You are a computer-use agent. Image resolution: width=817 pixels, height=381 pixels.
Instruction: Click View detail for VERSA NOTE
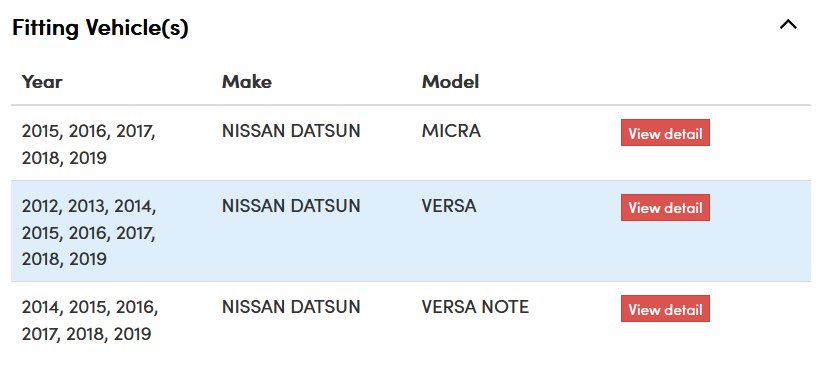(x=665, y=309)
